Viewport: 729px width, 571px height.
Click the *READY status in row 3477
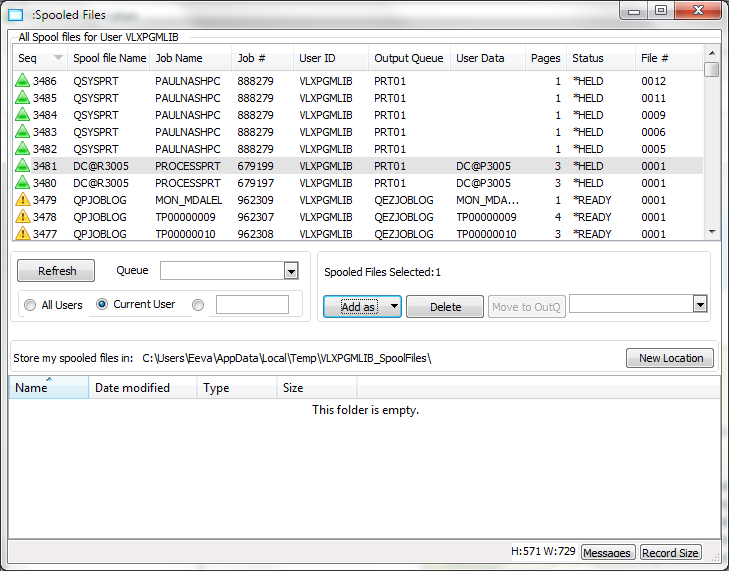click(x=592, y=234)
